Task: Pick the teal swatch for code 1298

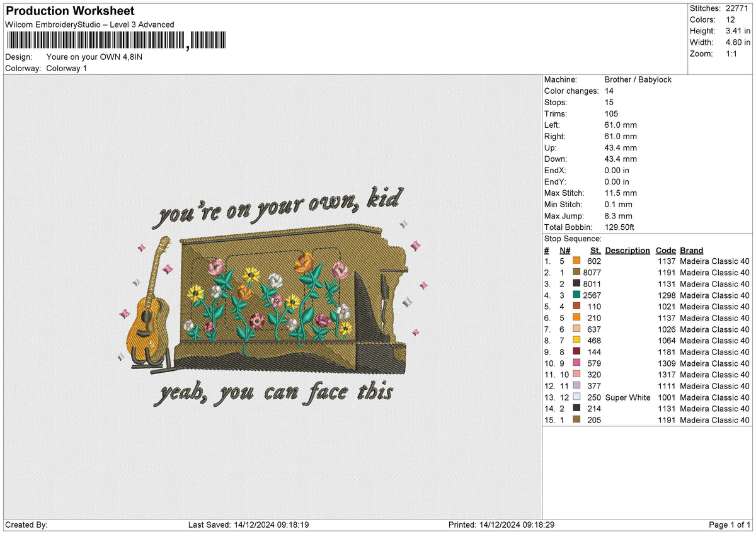Action: [x=576, y=295]
